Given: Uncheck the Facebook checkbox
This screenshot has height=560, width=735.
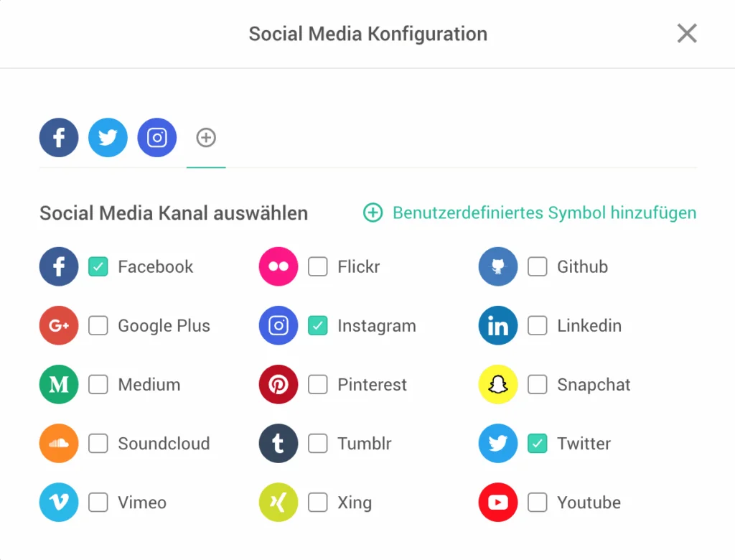Looking at the screenshot, I should tap(98, 267).
